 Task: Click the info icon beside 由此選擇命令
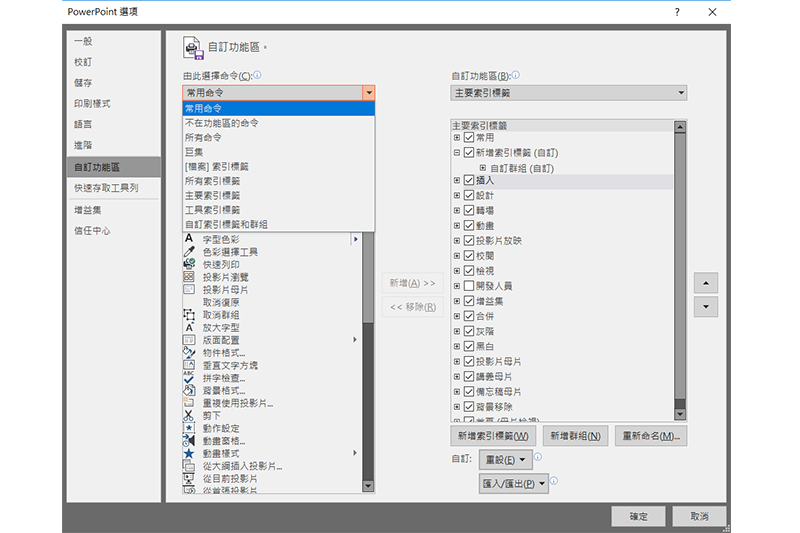(x=257, y=75)
